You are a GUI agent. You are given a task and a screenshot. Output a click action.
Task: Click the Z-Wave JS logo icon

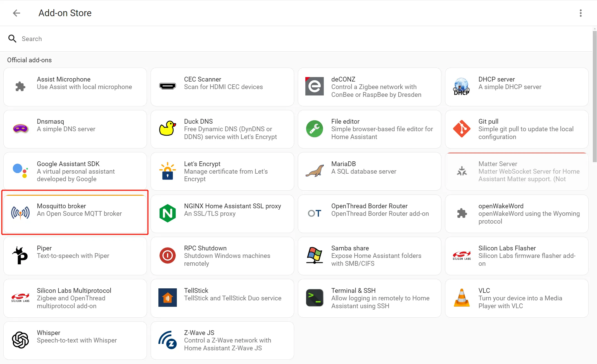[x=168, y=340]
